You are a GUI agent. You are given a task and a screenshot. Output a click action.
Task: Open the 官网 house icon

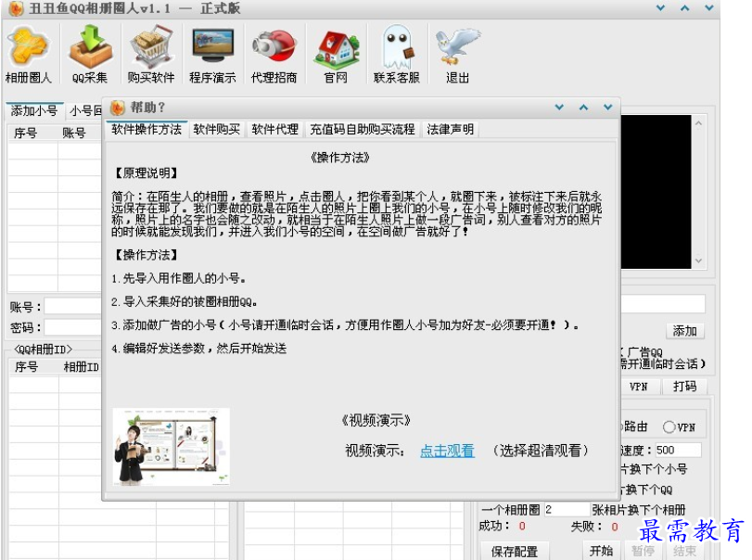point(336,55)
